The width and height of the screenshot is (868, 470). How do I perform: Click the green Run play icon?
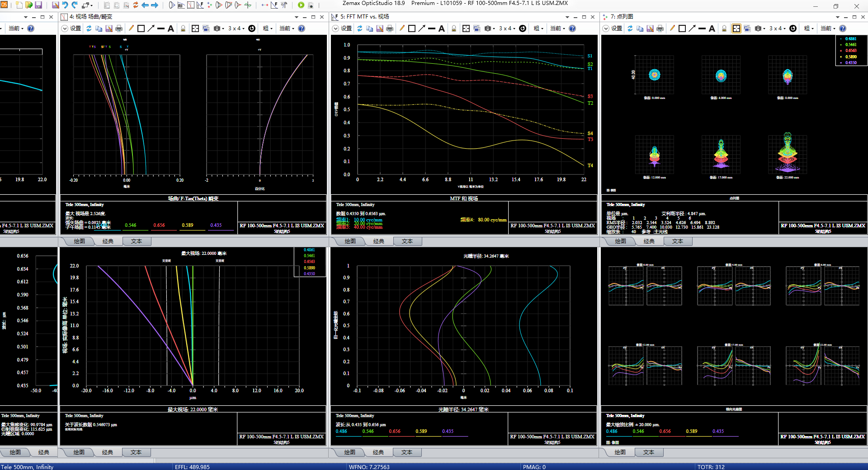(x=301, y=5)
